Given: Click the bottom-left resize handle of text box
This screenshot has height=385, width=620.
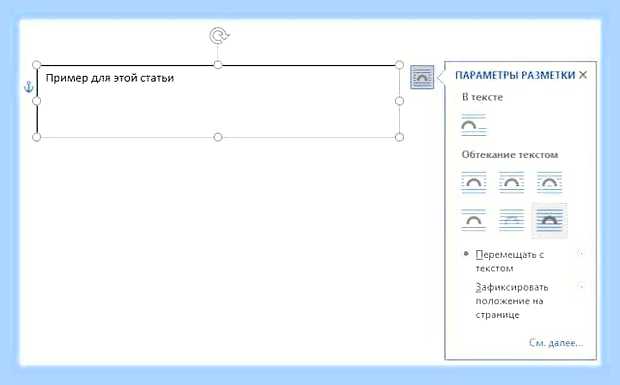Looking at the screenshot, I should point(36,137).
